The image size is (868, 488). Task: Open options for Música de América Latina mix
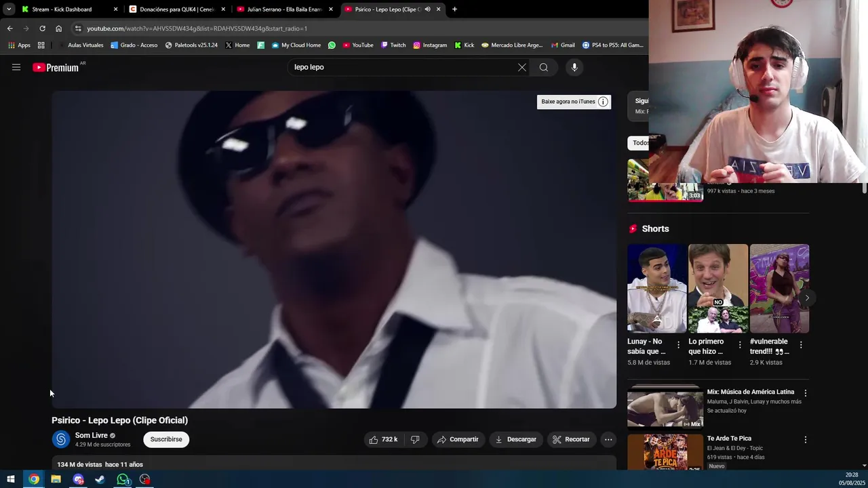coord(806,393)
